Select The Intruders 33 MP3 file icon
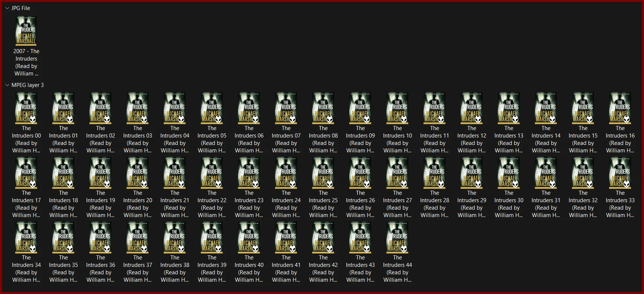The image size is (644, 294). pos(620,173)
